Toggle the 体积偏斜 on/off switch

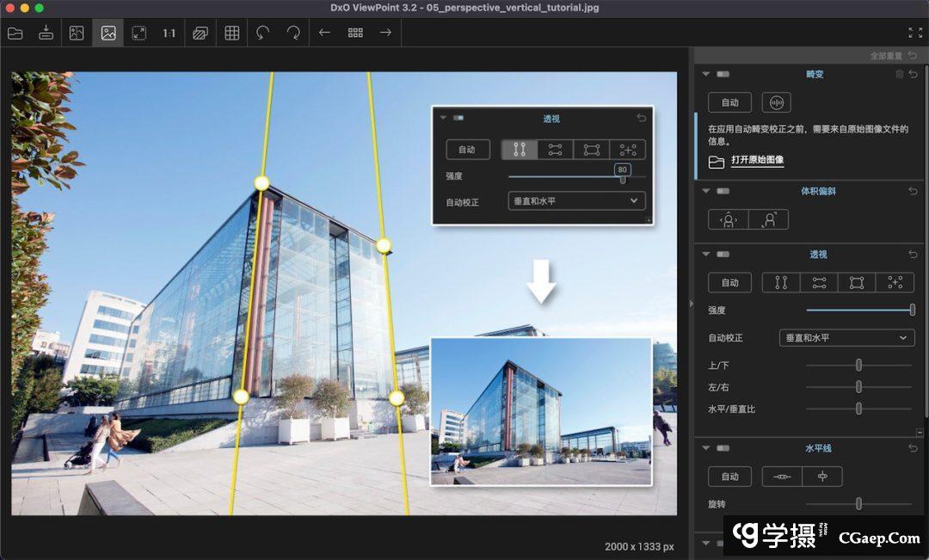[x=723, y=191]
